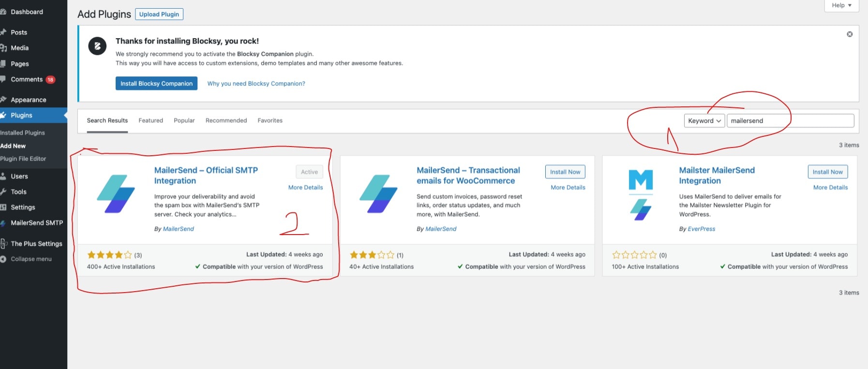
Task: Open the Appearance menu
Action: 29,100
